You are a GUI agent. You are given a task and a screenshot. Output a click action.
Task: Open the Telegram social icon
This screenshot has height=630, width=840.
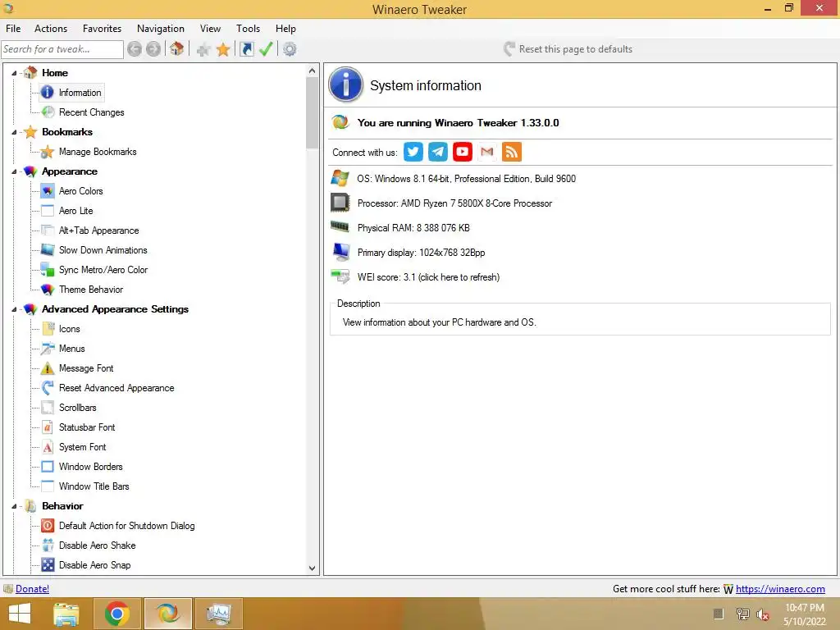tap(438, 152)
